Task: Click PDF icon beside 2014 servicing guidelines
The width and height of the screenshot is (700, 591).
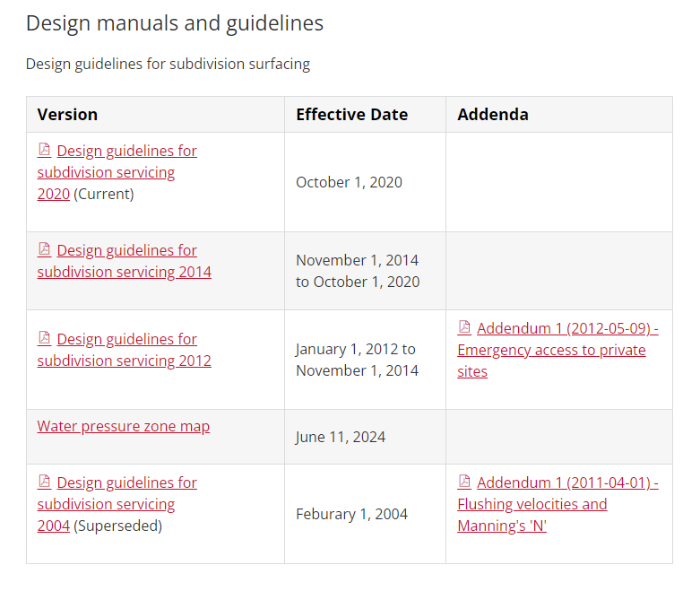Action: [44, 249]
